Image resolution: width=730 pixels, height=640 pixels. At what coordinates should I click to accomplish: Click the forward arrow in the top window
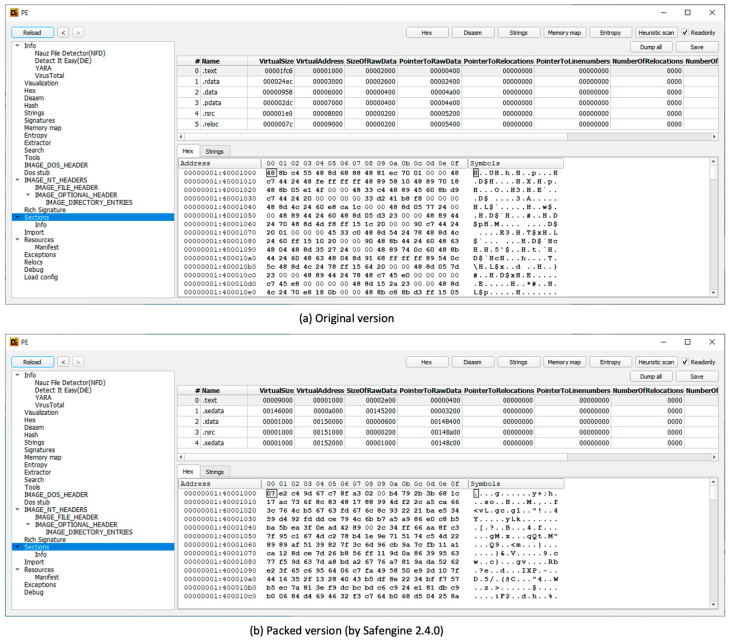[x=78, y=33]
